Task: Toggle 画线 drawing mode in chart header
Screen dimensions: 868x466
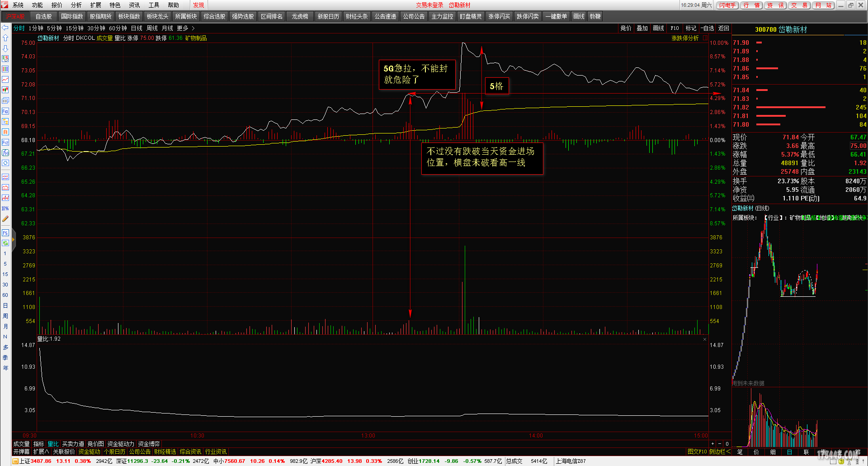Action: (658, 28)
